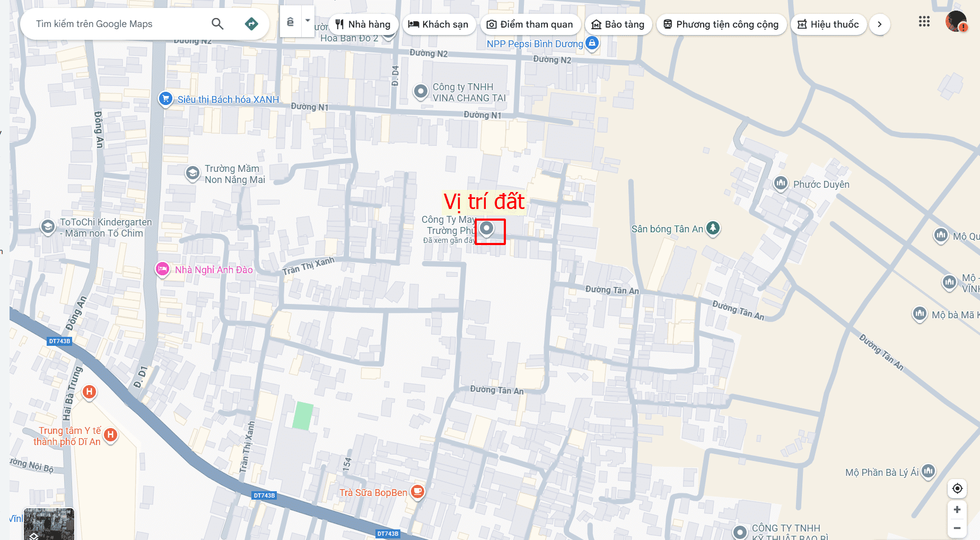Zoom out with the minus button
Viewport: 980px width, 540px height.
(x=957, y=528)
